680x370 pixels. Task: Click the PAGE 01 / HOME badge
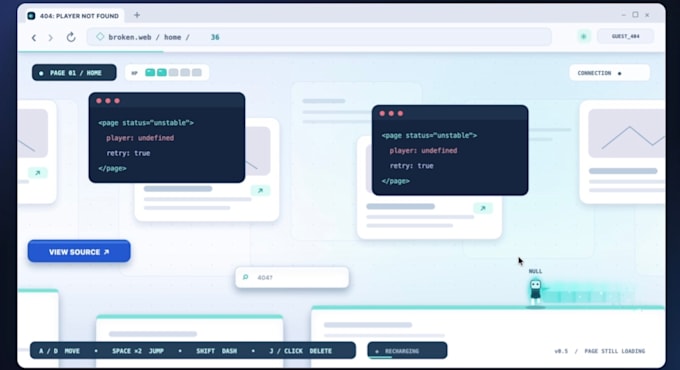74,73
